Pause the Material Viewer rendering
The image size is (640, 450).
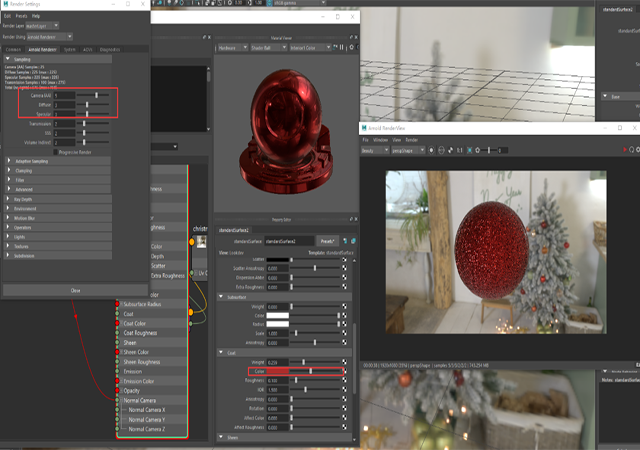[342, 47]
